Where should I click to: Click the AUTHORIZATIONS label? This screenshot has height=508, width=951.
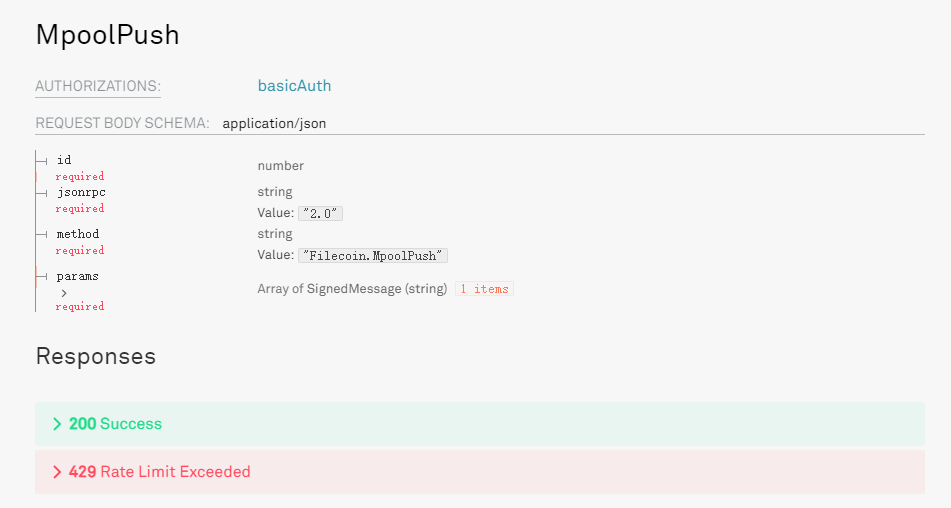tap(98, 86)
